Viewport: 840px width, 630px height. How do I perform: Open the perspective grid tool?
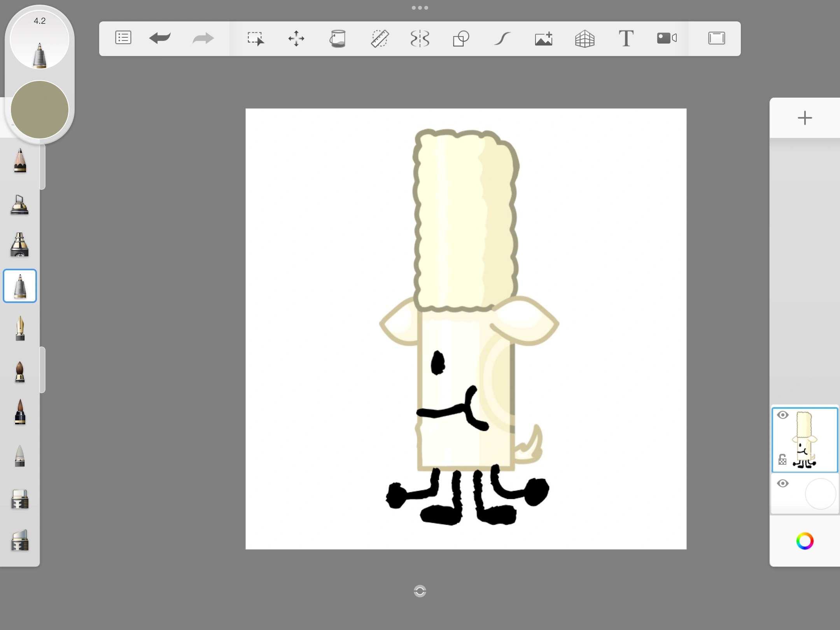click(x=584, y=38)
